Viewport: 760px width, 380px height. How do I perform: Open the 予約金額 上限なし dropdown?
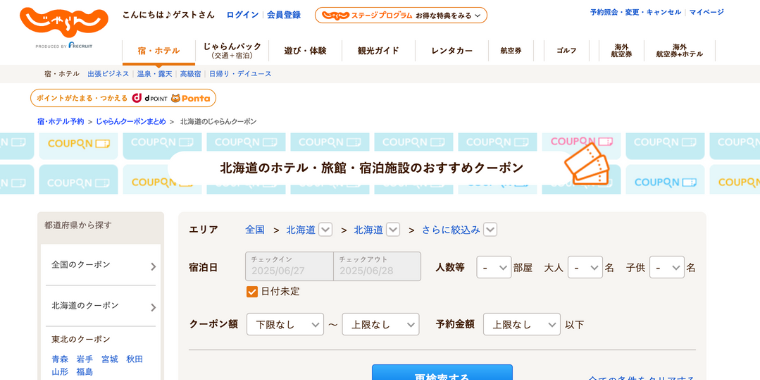tap(522, 324)
